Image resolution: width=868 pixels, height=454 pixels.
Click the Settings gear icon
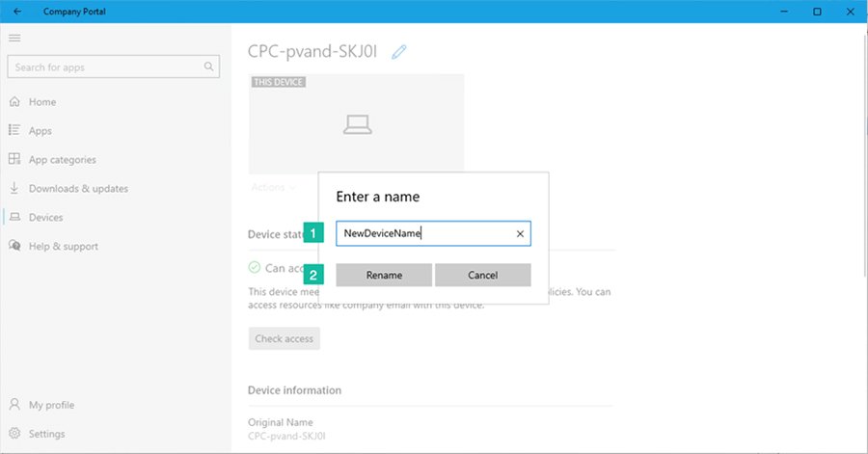click(14, 434)
